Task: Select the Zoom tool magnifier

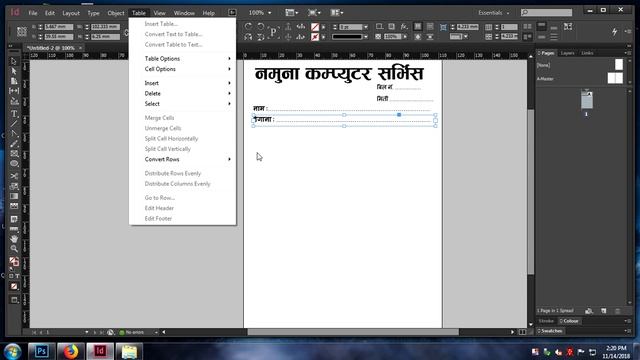Action: coord(14,249)
